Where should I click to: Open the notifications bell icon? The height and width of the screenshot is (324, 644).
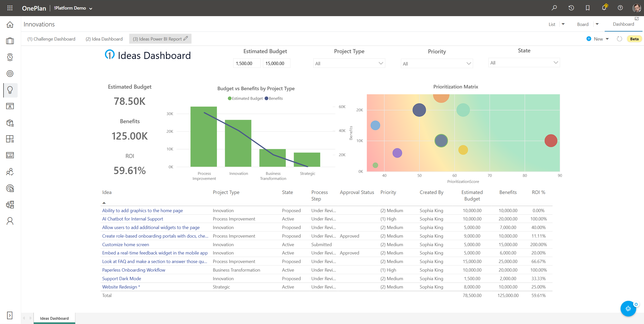604,8
